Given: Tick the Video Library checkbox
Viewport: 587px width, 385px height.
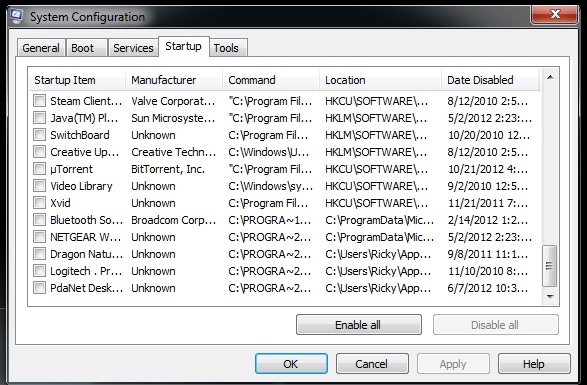Looking at the screenshot, I should (39, 186).
